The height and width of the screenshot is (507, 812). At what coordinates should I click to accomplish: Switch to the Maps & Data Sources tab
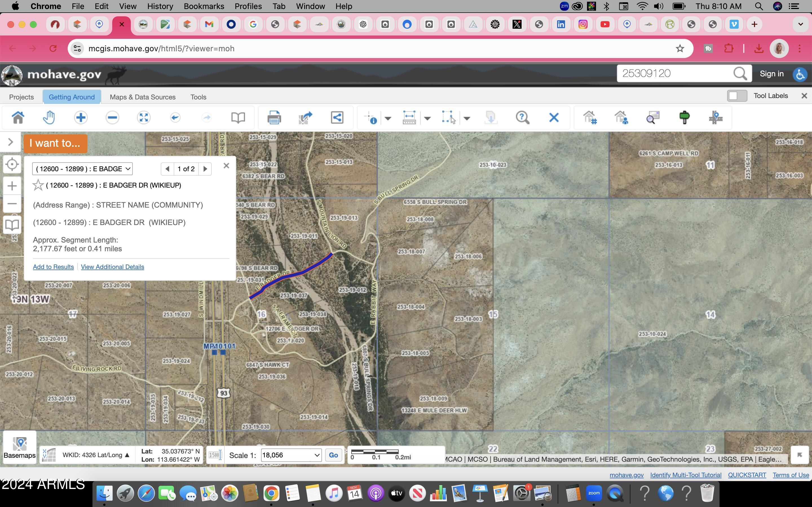point(143,97)
